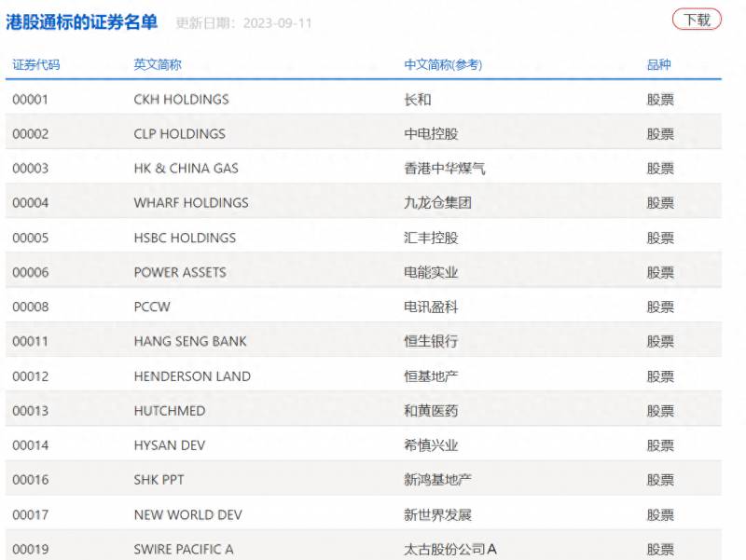Select security code 00011
Screen dimensions: 746x560
[x=31, y=341]
